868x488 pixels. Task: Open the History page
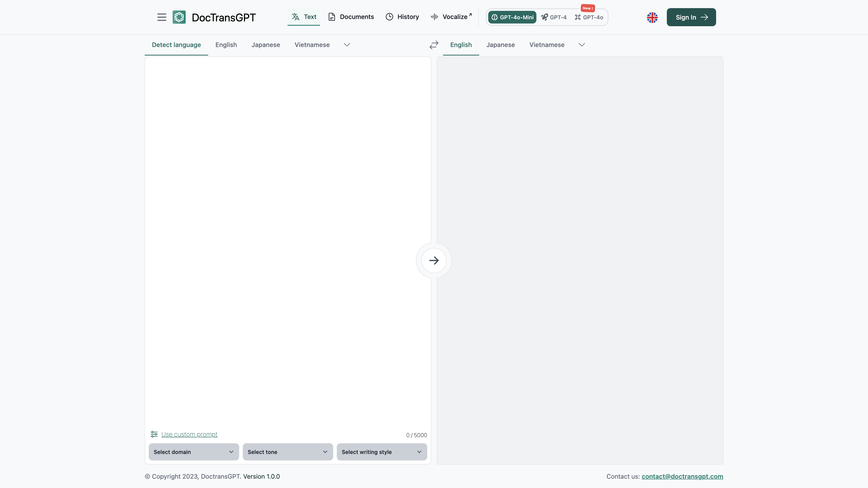(402, 17)
